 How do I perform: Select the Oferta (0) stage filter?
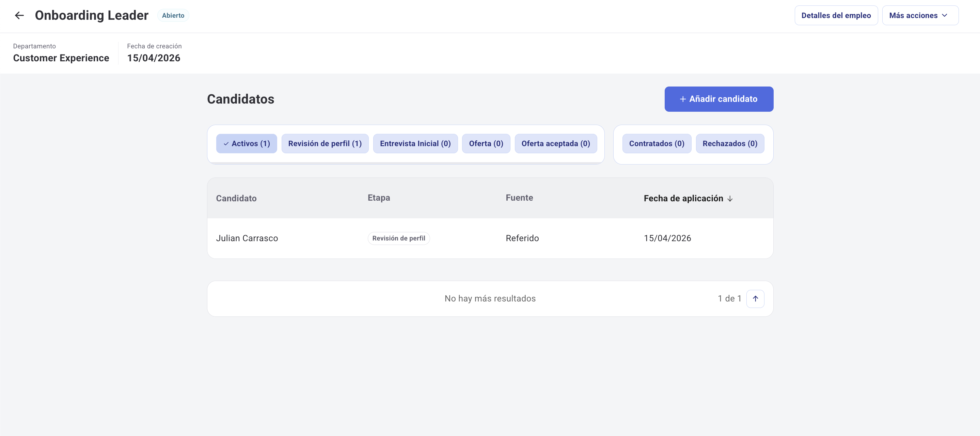tap(486, 143)
